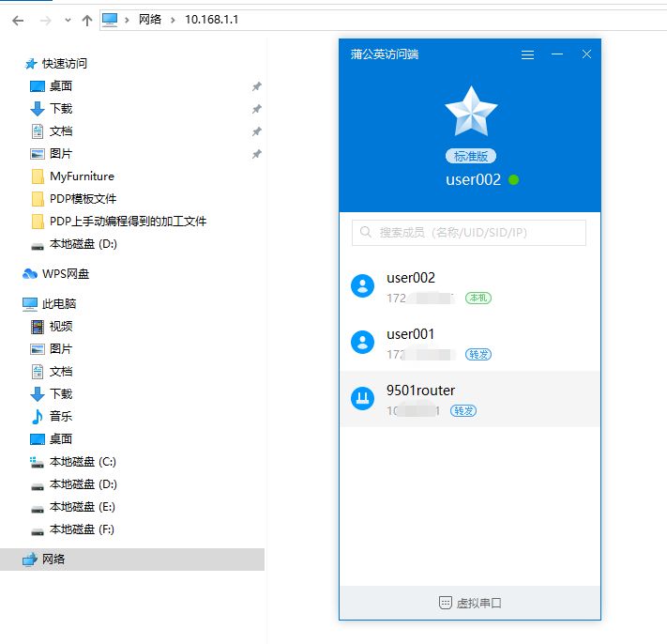This screenshot has width=667, height=644.
Task: Click the 9501router router icon
Action: (363, 399)
